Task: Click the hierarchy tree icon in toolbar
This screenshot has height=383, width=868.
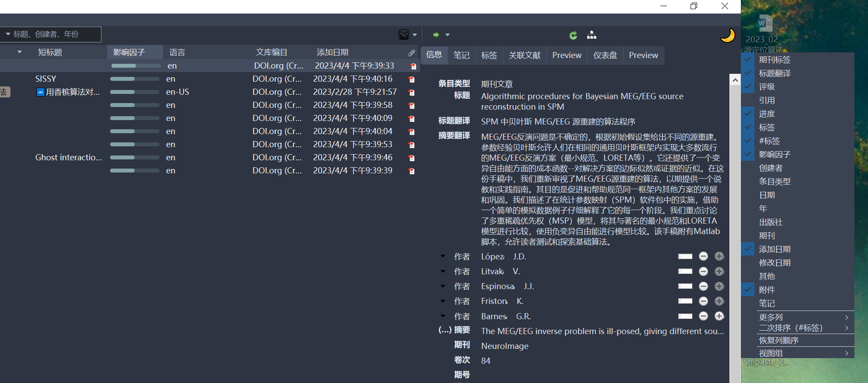Action: click(591, 35)
